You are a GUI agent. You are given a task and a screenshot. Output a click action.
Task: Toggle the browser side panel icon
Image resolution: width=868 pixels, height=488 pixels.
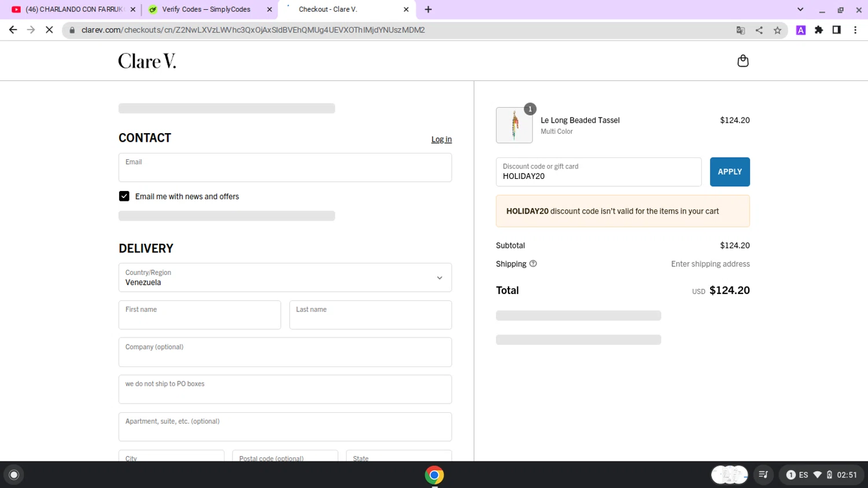click(x=837, y=30)
